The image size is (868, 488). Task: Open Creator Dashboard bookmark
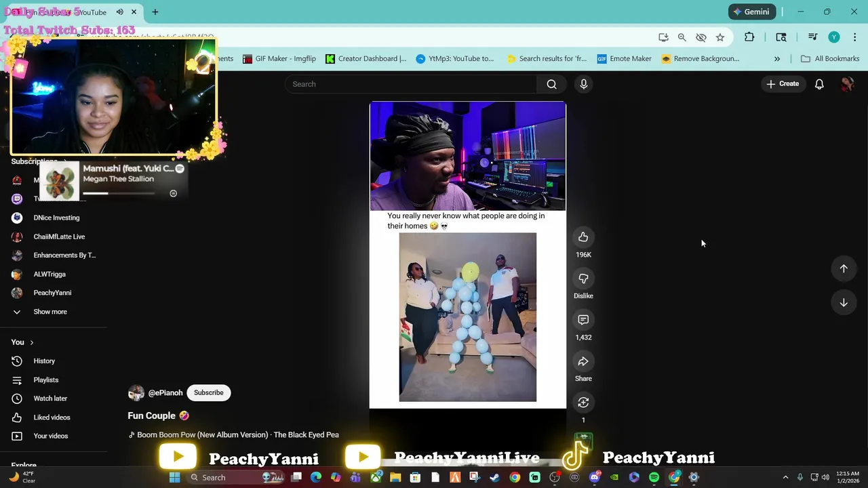(x=366, y=59)
